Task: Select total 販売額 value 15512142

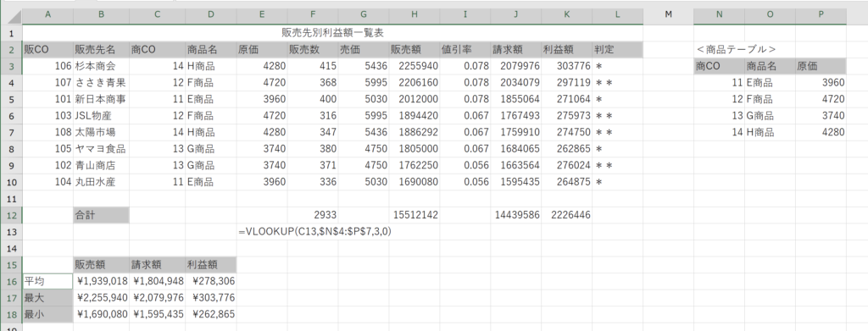Action: (414, 215)
